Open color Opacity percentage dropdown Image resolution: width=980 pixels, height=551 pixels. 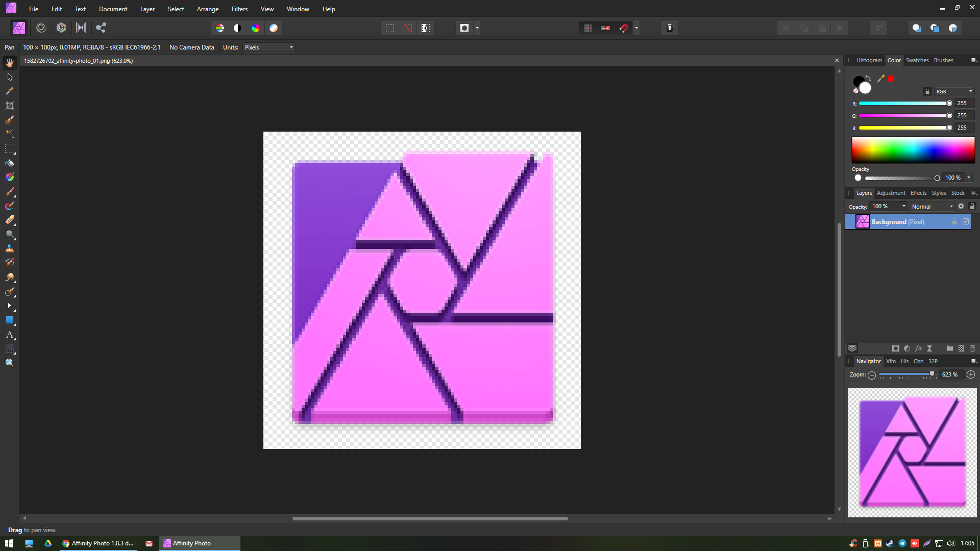pyautogui.click(x=969, y=178)
